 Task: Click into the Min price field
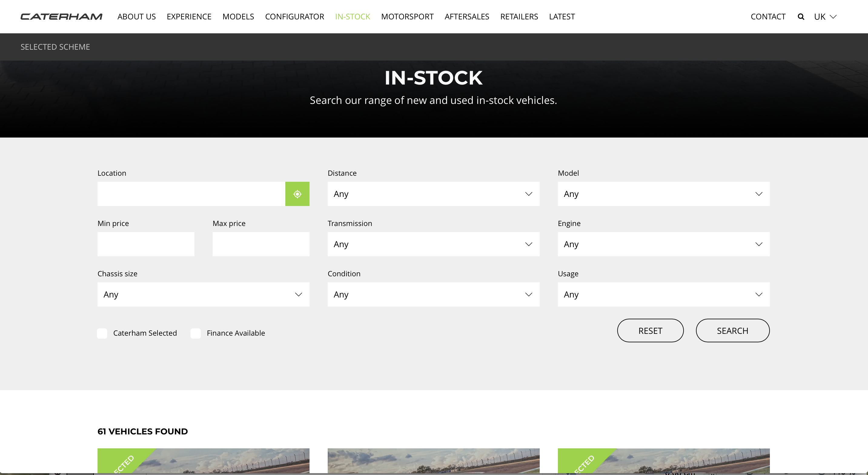146,244
